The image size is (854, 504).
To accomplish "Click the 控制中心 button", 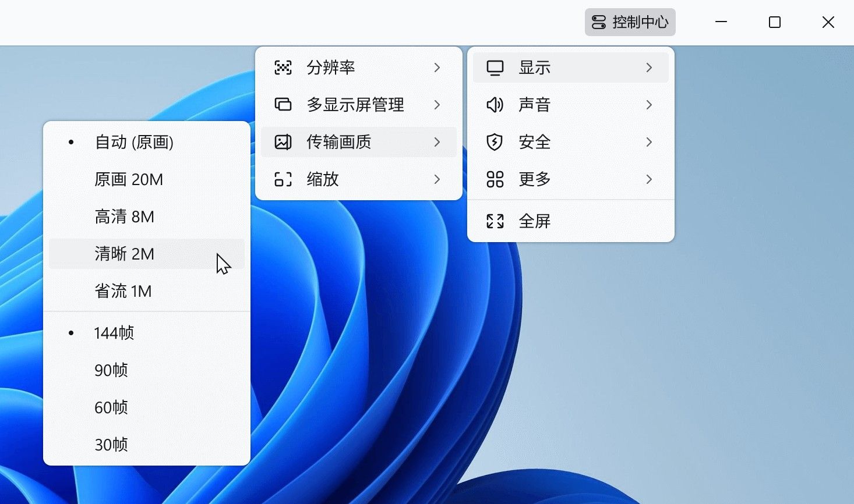I will (x=630, y=22).
